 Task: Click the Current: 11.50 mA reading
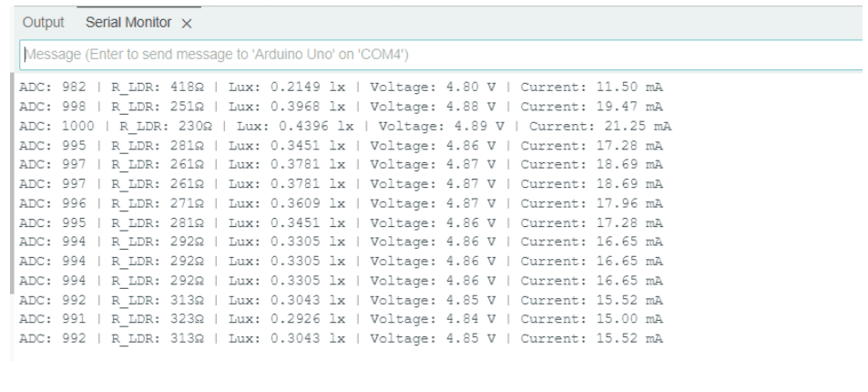(x=591, y=85)
